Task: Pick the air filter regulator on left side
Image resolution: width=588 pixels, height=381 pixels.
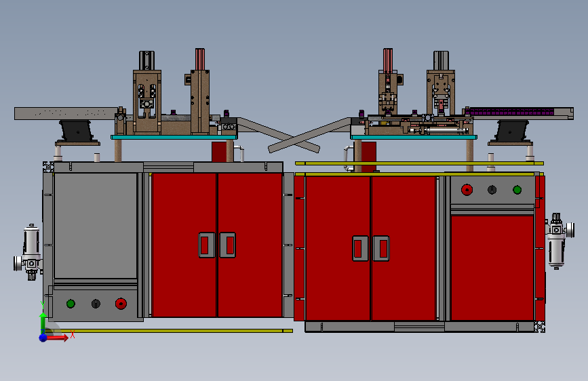Action: pyautogui.click(x=30, y=252)
